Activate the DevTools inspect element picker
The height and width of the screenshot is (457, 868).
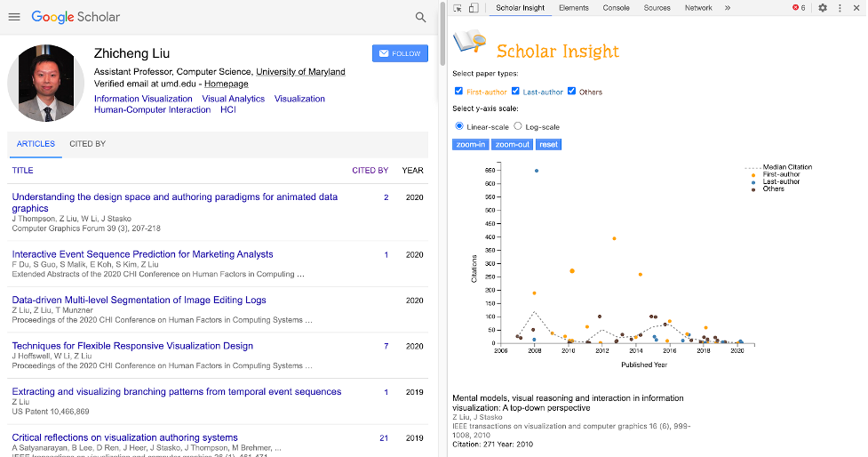click(458, 8)
